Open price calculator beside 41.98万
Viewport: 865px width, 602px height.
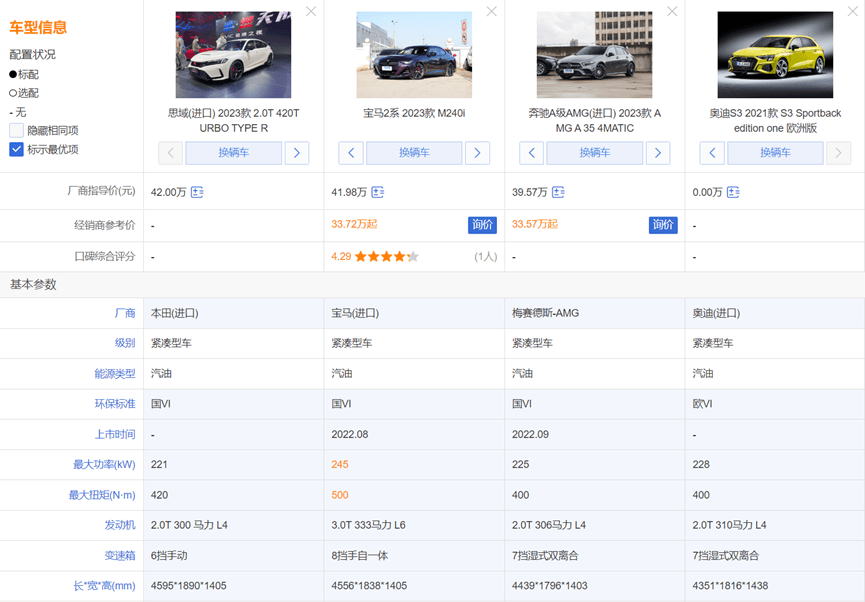point(378,192)
